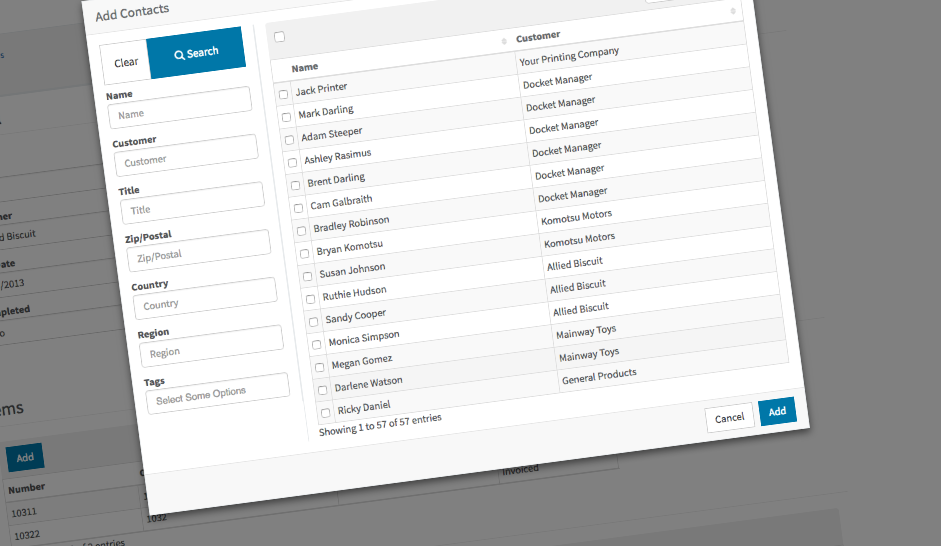Focus the Zip/Postal input field

[x=199, y=251]
